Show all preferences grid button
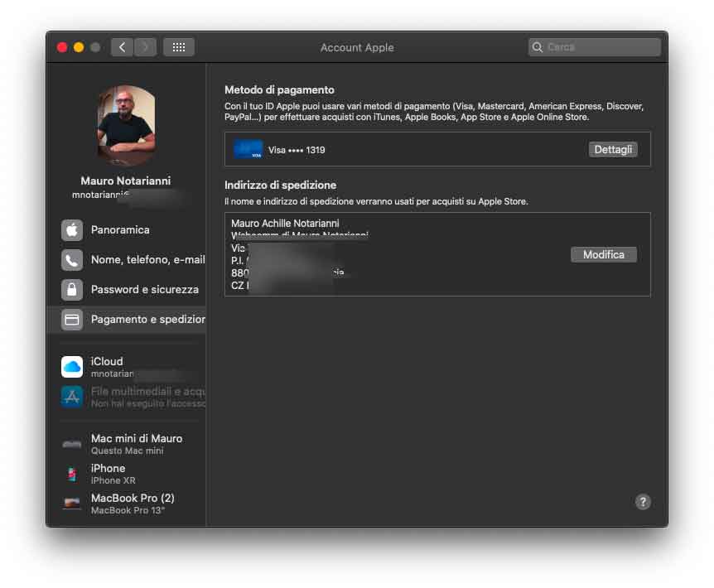The height and width of the screenshot is (588, 714). (179, 47)
